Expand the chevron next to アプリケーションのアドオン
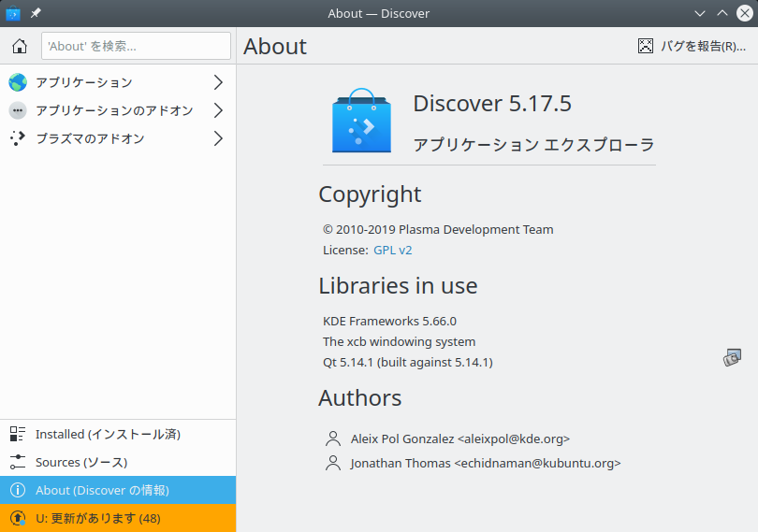 pyautogui.click(x=218, y=110)
